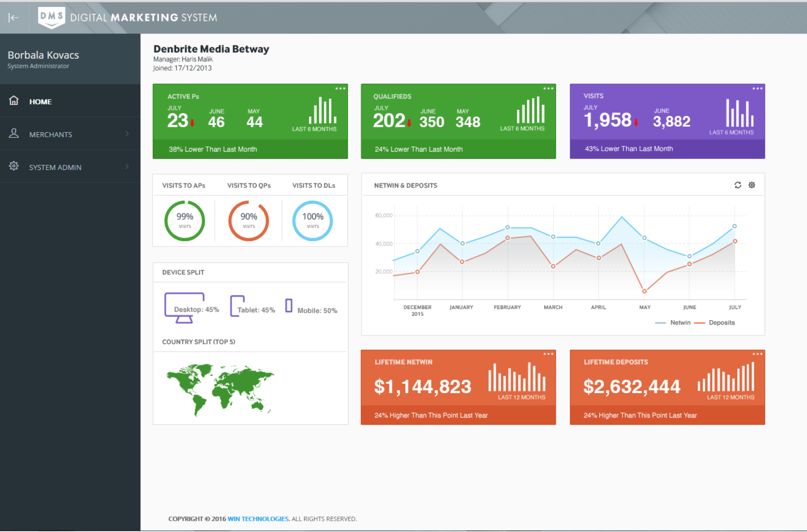Open Netwin & Deposits chart settings gear
807x532 pixels.
pyautogui.click(x=752, y=185)
